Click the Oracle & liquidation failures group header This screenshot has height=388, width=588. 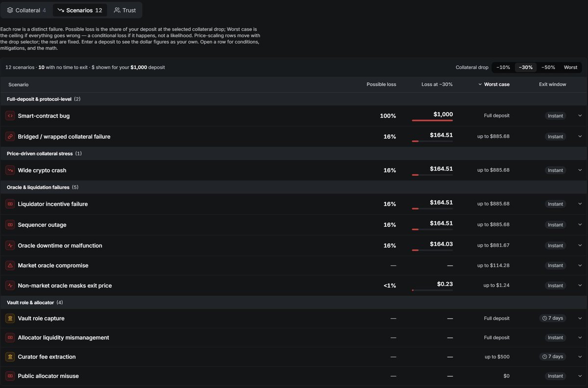pyautogui.click(x=294, y=187)
